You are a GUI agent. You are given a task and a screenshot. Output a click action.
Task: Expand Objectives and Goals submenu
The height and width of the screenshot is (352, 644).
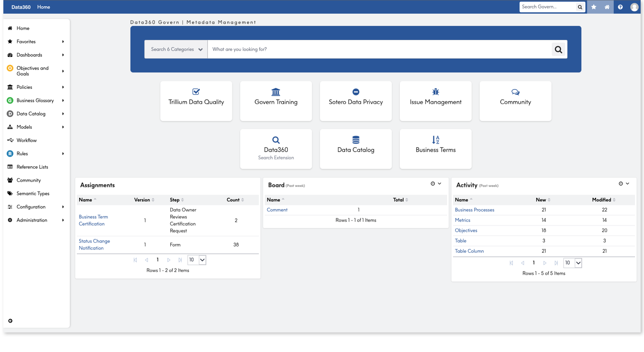[x=63, y=71]
